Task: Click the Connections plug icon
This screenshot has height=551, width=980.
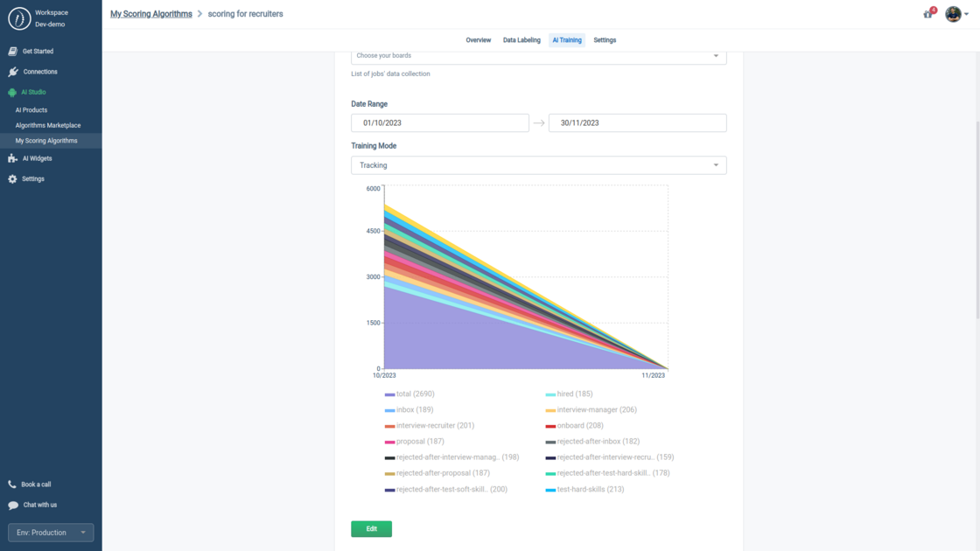Action: point(13,72)
